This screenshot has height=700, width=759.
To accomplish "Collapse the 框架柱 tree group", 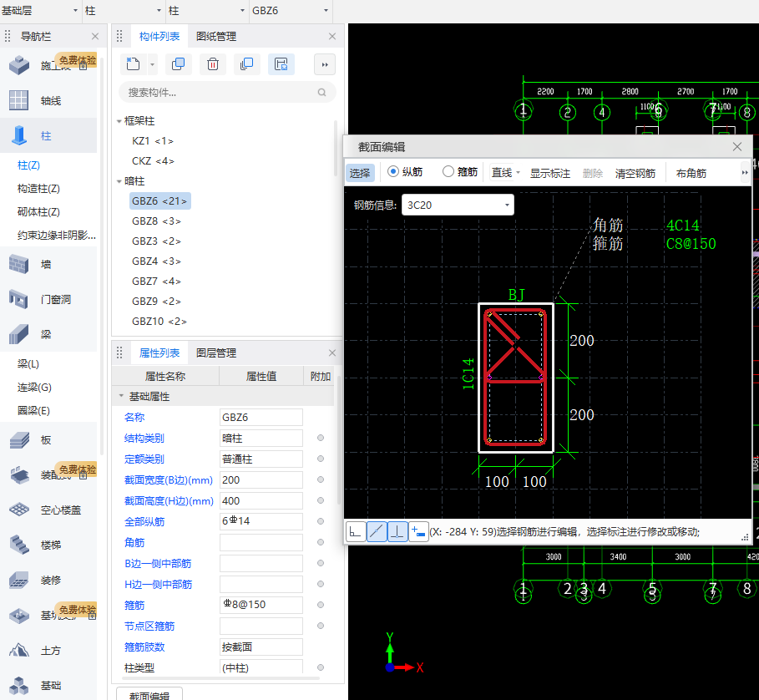I will 119,121.
